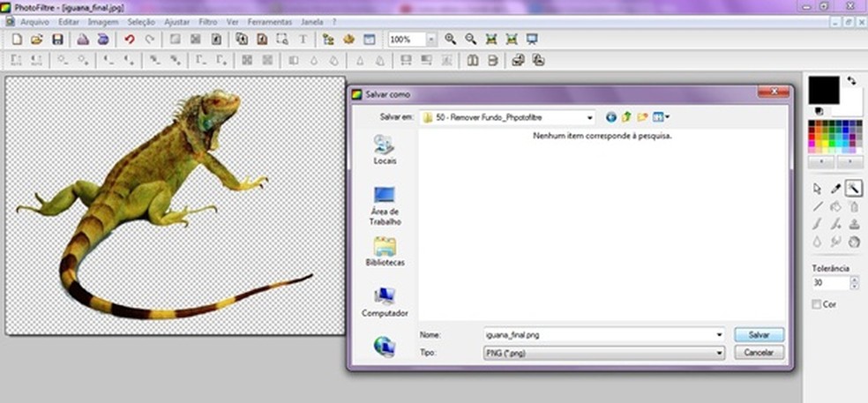Image resolution: width=868 pixels, height=403 pixels.
Task: Swap foreground and background colors
Action: coord(851,81)
